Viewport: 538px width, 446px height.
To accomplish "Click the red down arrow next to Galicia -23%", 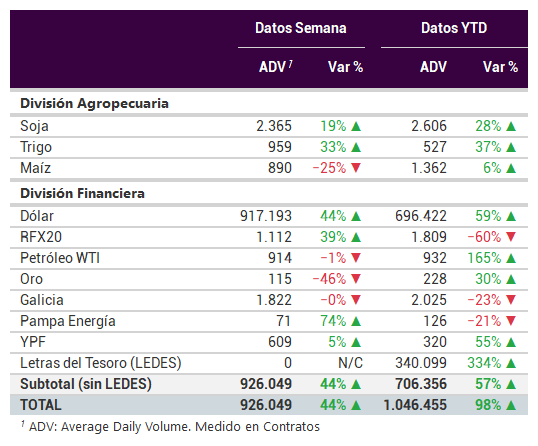I will click(511, 300).
